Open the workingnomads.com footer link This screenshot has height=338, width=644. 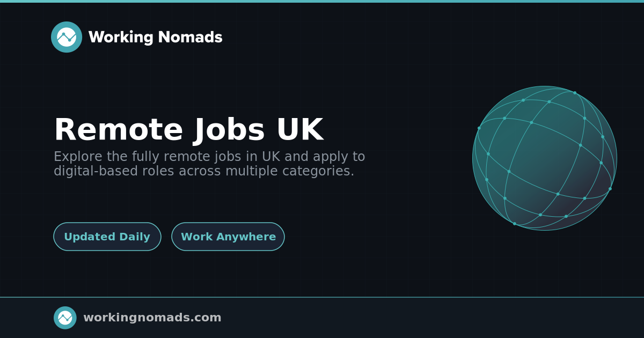pos(152,318)
